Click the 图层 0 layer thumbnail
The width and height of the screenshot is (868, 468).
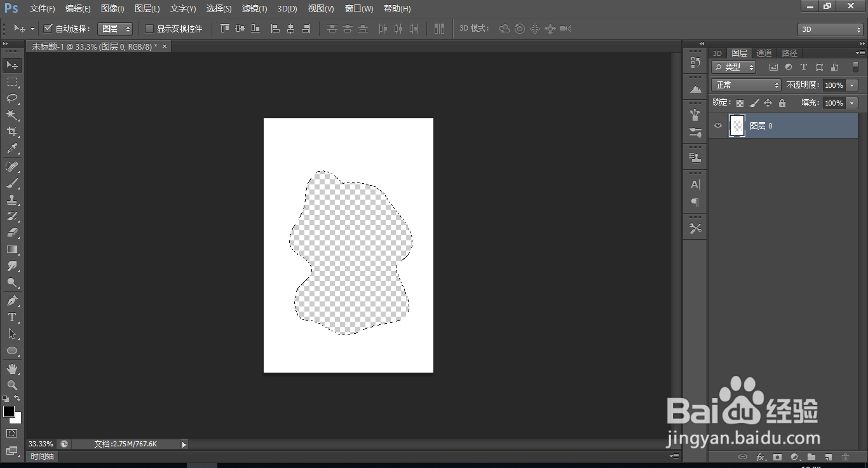[737, 126]
